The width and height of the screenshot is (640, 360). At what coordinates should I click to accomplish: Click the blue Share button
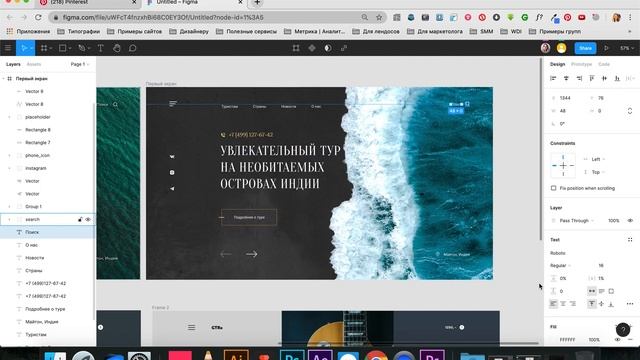coord(585,48)
